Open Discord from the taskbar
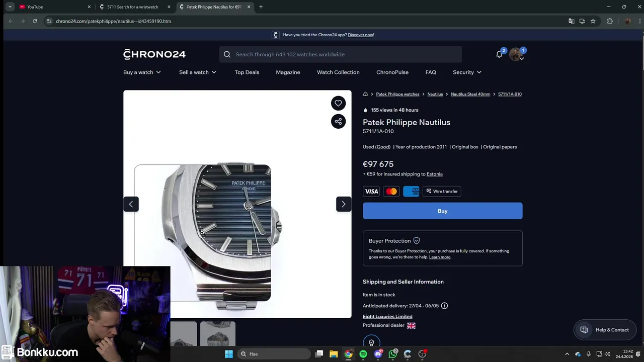Screen dimensions: 644x362 378,354
